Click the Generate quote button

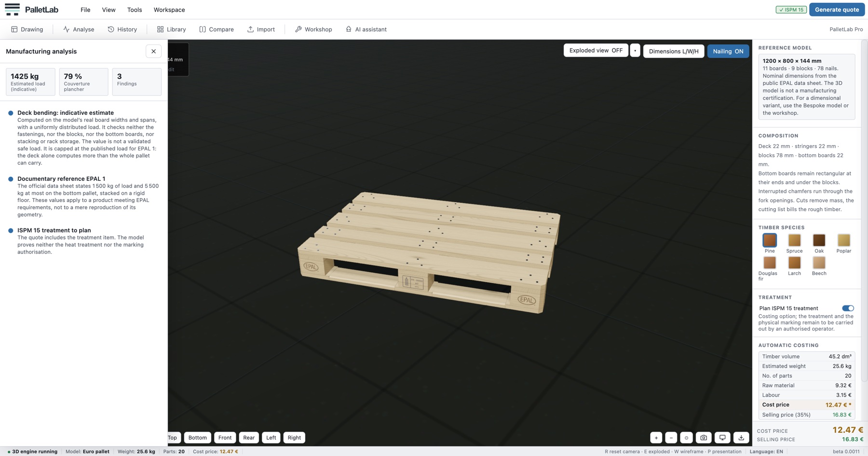click(x=837, y=10)
